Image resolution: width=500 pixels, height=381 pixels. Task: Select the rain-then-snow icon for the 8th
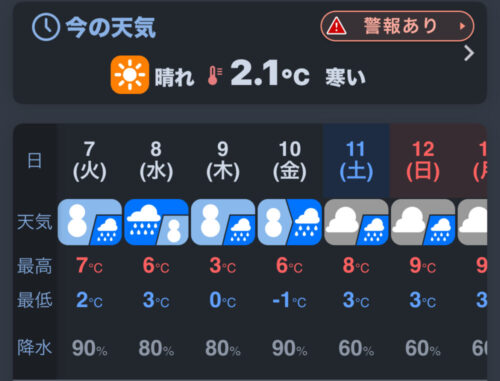tap(156, 222)
